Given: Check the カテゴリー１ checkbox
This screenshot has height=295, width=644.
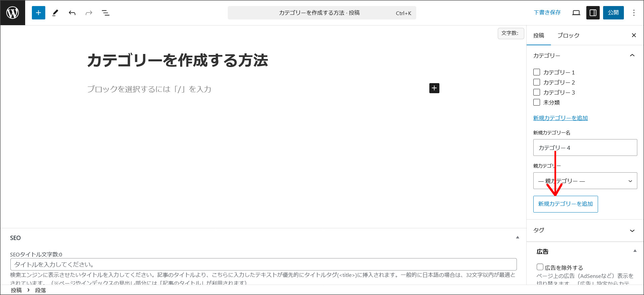Looking at the screenshot, I should tap(537, 72).
